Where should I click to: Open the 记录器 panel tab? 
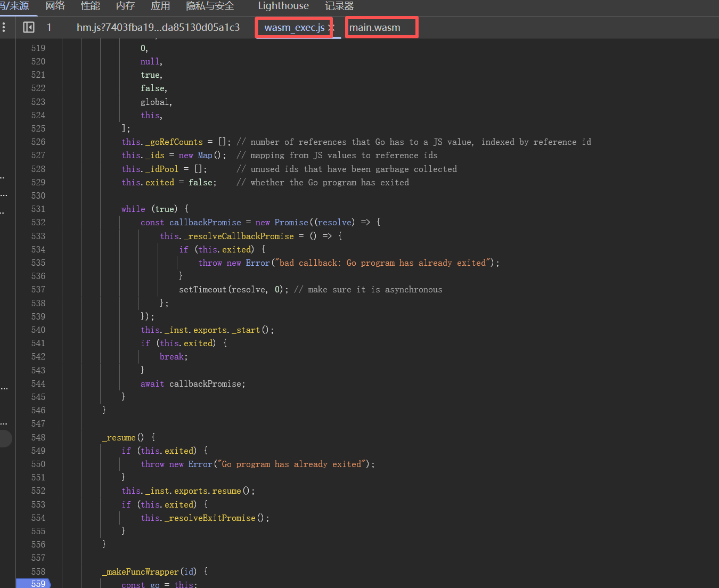point(339,6)
